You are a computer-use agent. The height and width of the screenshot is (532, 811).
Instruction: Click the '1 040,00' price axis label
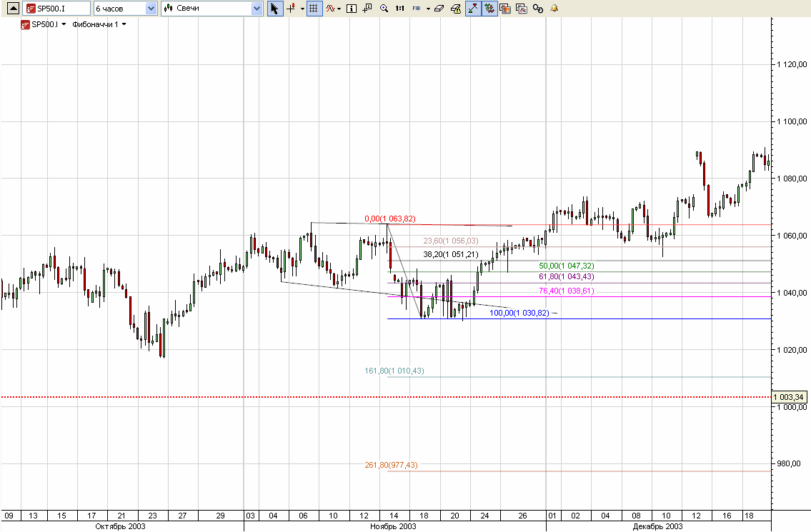click(x=792, y=293)
